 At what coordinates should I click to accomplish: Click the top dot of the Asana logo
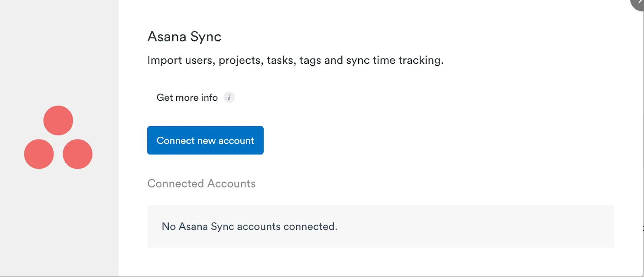click(x=58, y=121)
